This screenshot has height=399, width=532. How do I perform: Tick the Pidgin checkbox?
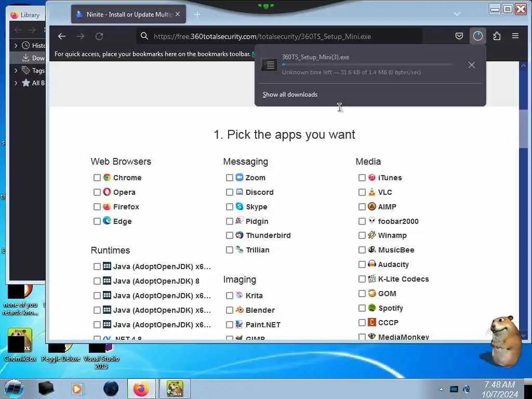pos(230,221)
